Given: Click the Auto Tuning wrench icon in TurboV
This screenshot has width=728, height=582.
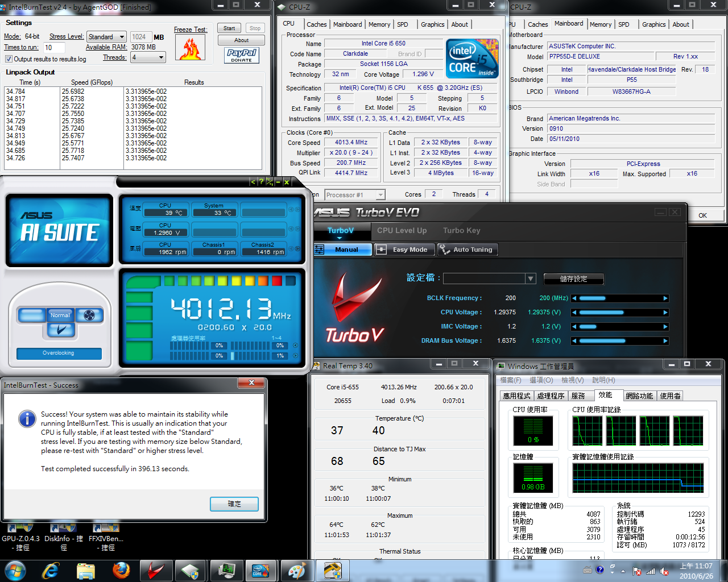Looking at the screenshot, I should (x=445, y=249).
